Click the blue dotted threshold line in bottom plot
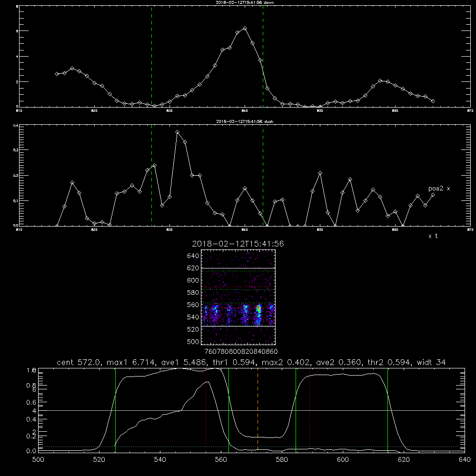 pos(251,446)
